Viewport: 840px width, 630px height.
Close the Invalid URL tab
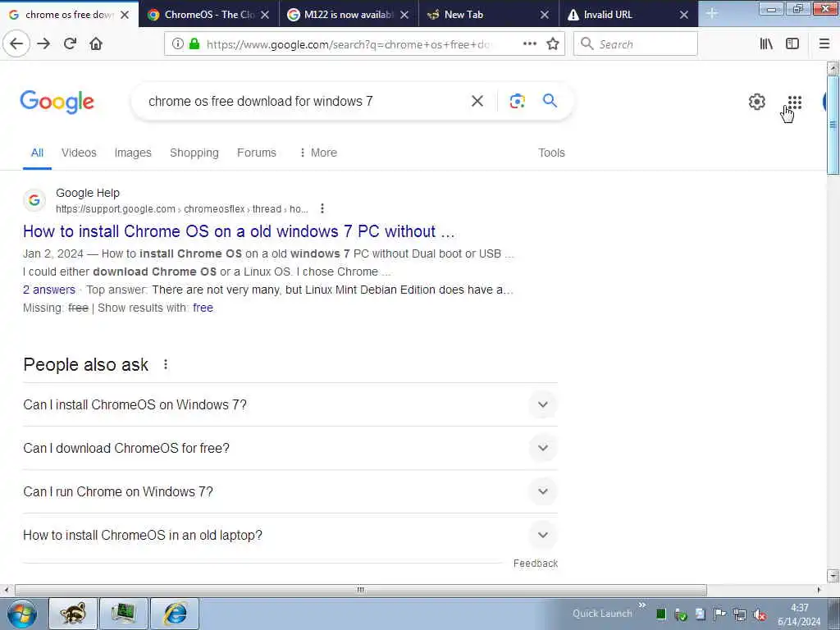[x=683, y=15]
